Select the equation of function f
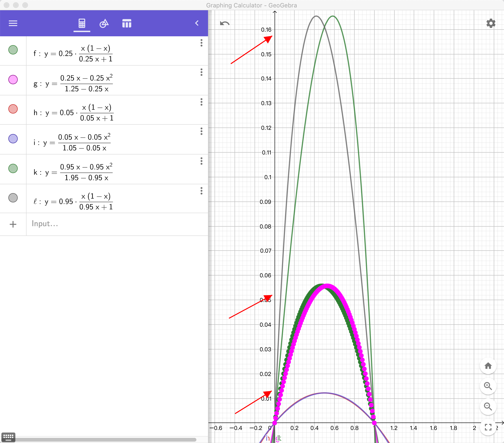 pos(73,54)
